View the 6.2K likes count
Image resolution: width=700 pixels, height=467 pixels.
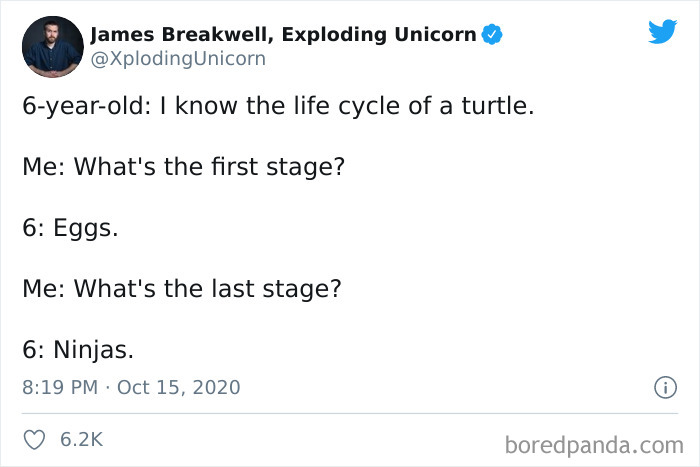[83, 439]
